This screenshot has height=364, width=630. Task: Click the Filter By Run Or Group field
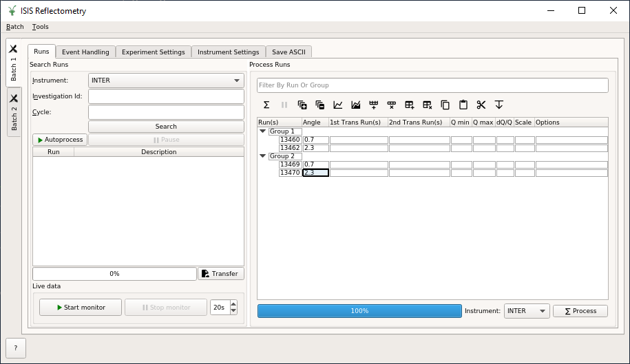click(x=432, y=85)
